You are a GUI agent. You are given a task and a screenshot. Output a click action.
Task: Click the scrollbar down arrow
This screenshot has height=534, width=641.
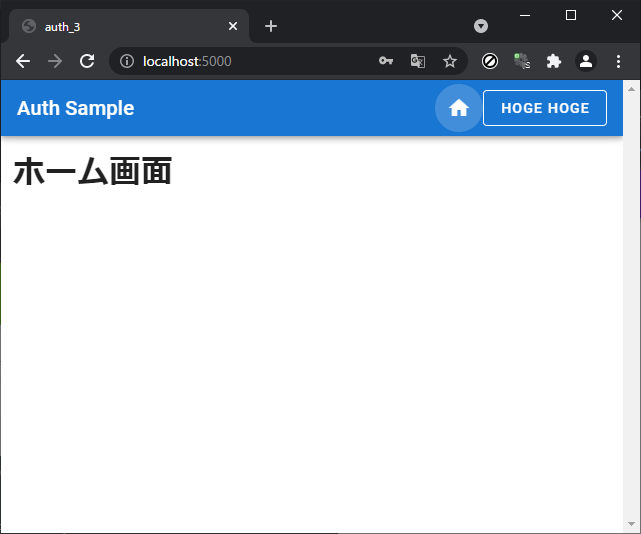coord(632,524)
